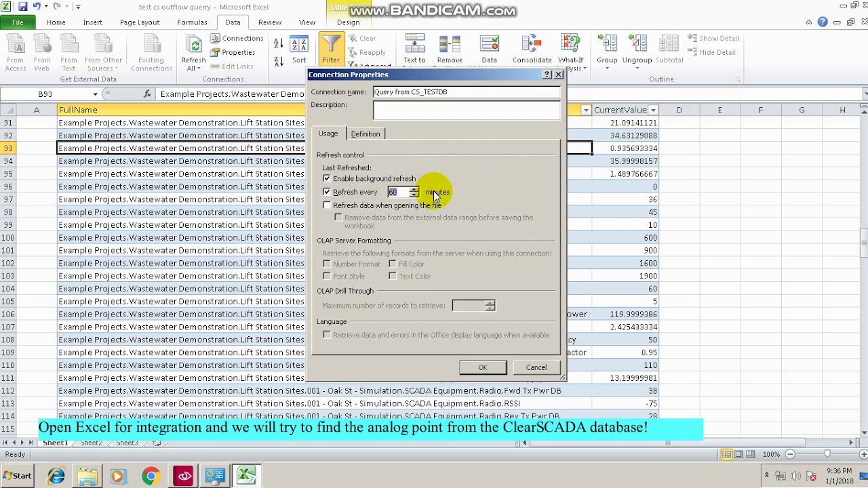
Task: Open Connections in the ribbon
Action: (x=236, y=39)
